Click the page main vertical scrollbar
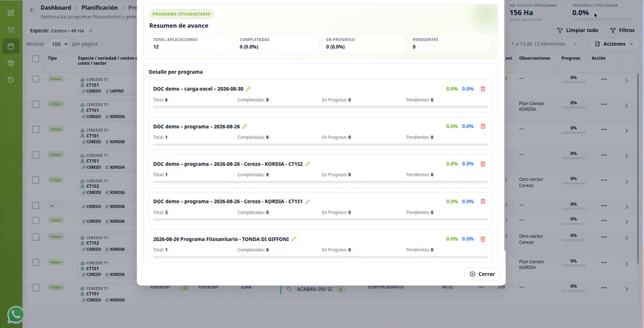This screenshot has width=644, height=328. click(x=638, y=168)
